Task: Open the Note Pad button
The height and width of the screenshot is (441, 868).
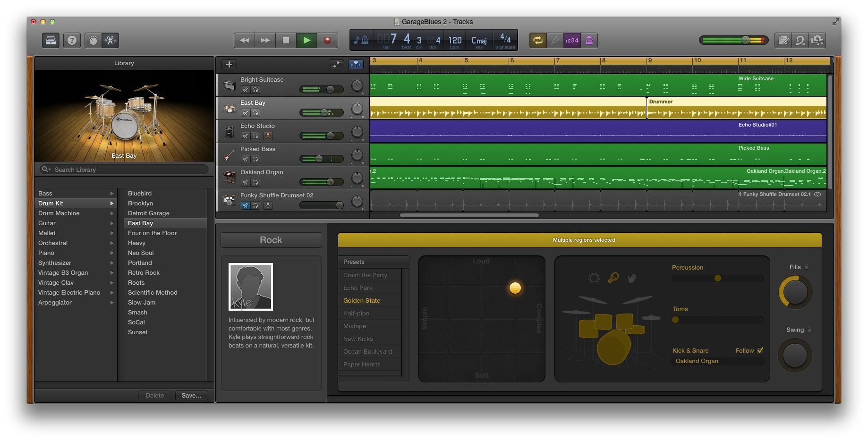Action: pyautogui.click(x=783, y=41)
